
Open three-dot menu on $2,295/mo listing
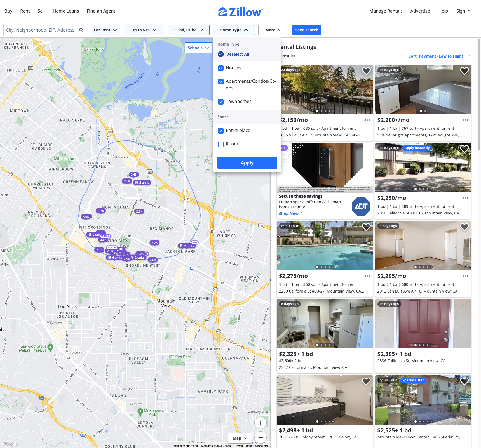tap(465, 276)
